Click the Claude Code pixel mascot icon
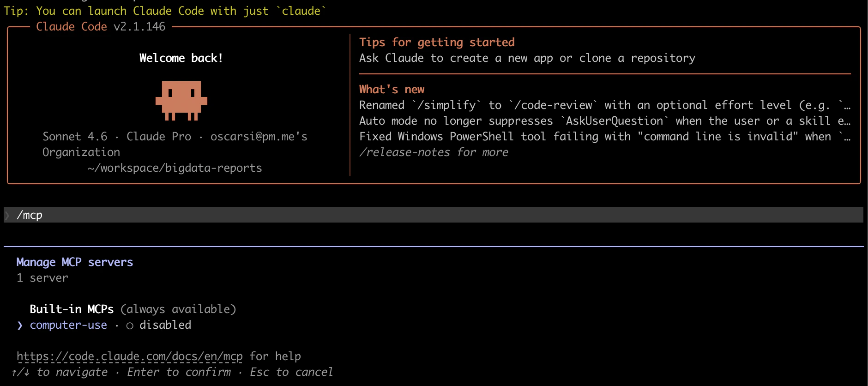The image size is (868, 386). pos(181,101)
